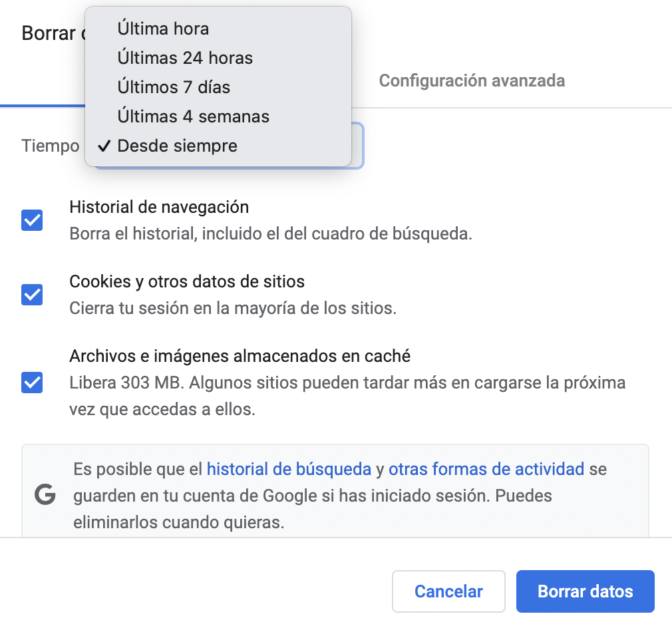
Task: Click the checkmark beside Desde siempre
Action: 103,146
